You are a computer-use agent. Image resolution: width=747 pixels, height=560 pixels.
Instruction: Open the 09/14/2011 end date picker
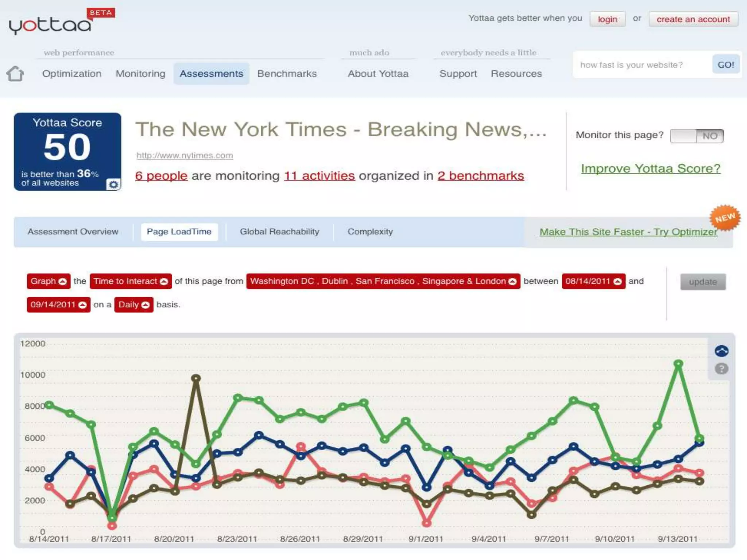click(x=58, y=305)
